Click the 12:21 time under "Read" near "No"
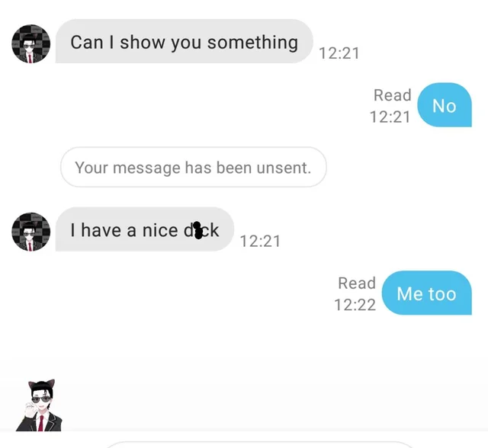 [390, 117]
